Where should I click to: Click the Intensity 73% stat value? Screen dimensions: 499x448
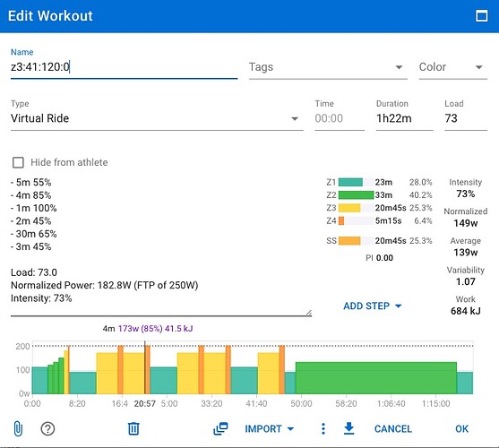point(466,194)
